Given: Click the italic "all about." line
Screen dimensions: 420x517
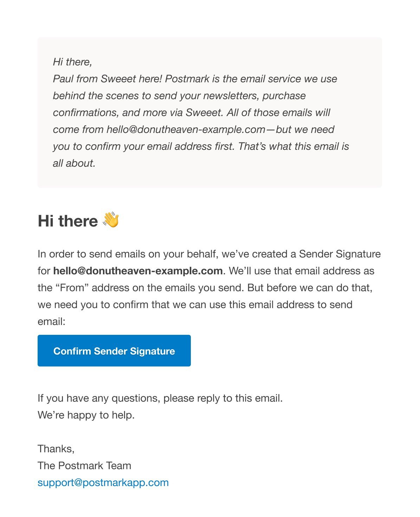Looking at the screenshot, I should 74,163.
